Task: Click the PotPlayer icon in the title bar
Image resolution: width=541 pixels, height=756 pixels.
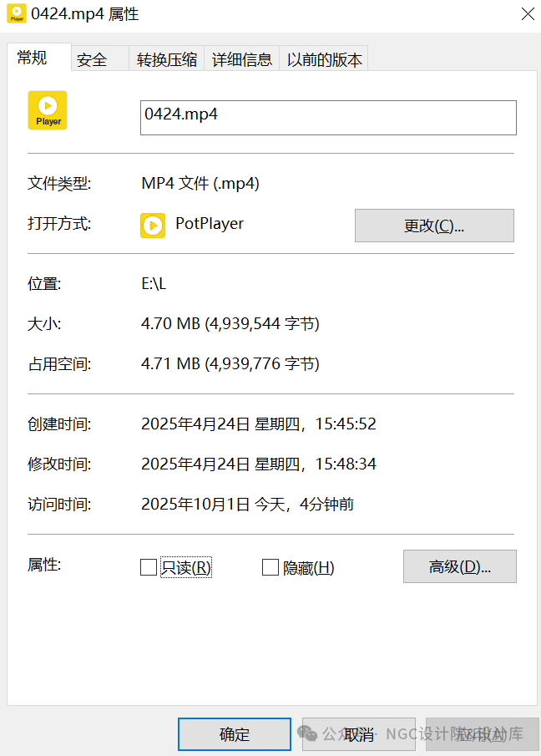Action: (x=16, y=14)
